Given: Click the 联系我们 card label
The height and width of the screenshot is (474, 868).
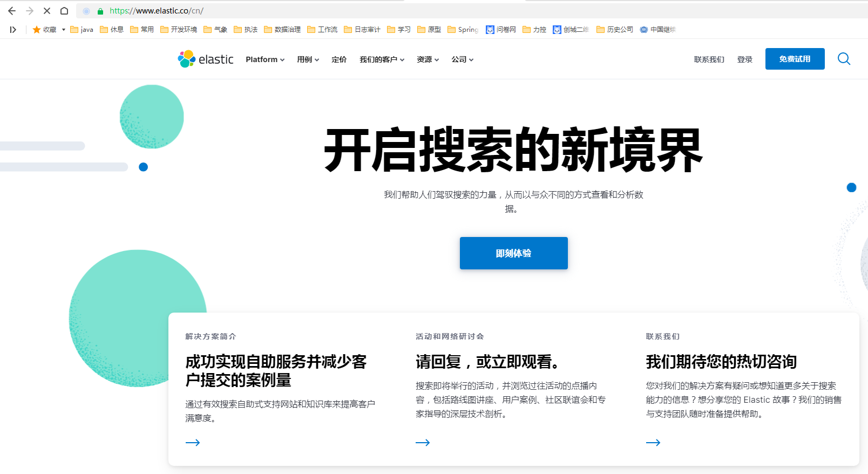Looking at the screenshot, I should (663, 336).
